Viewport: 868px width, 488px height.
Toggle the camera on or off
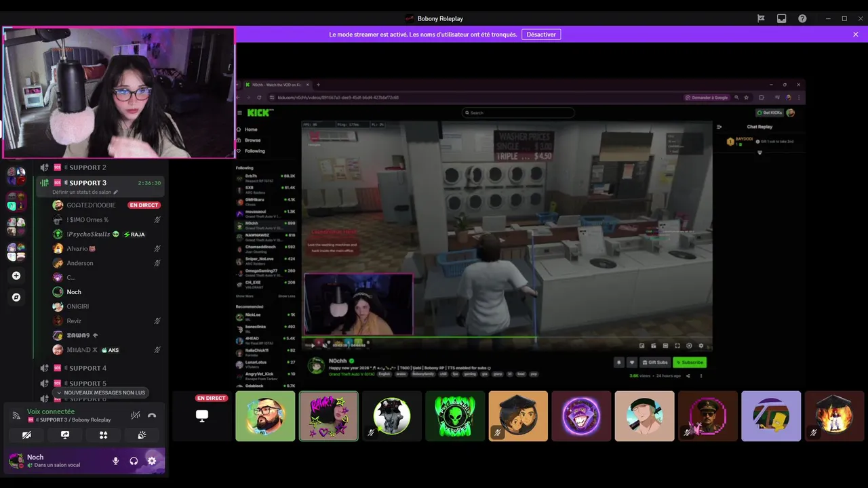coord(26,435)
